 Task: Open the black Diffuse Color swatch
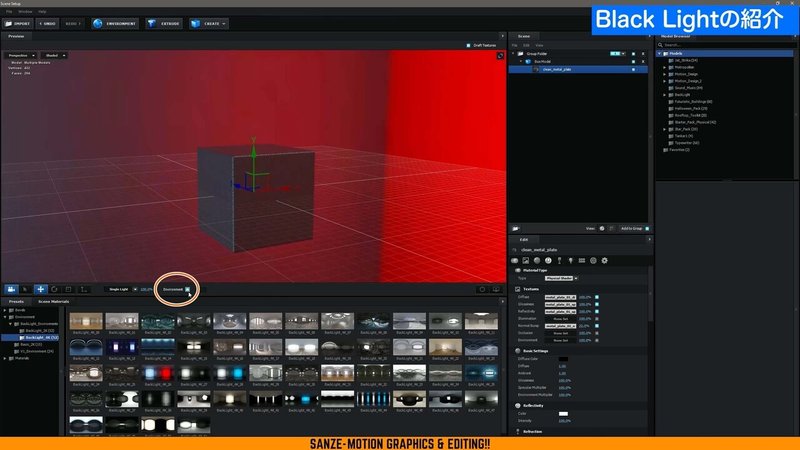coord(563,359)
